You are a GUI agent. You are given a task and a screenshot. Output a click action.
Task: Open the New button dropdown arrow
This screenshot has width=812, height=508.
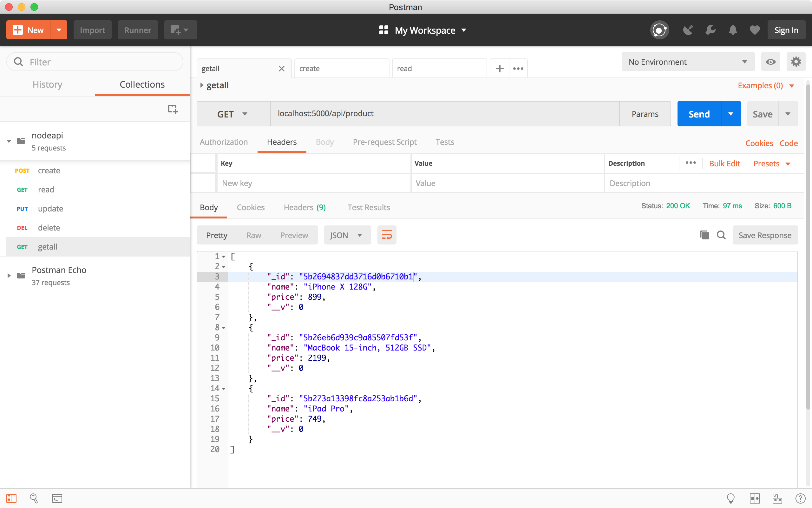coord(59,30)
